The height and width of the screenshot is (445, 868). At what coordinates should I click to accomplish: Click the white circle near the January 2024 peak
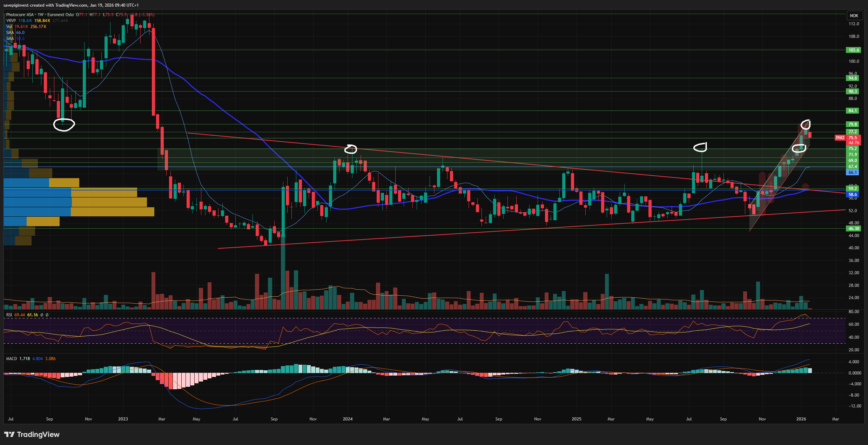coord(351,149)
